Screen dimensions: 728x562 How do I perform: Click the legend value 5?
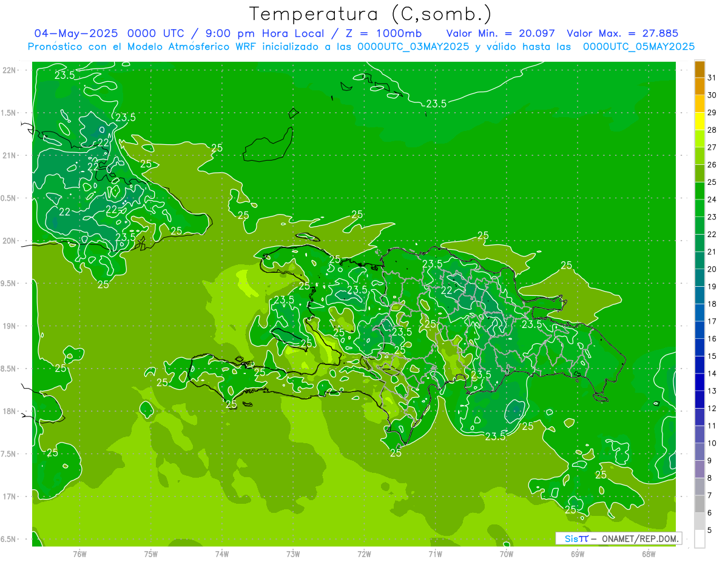pos(710,530)
